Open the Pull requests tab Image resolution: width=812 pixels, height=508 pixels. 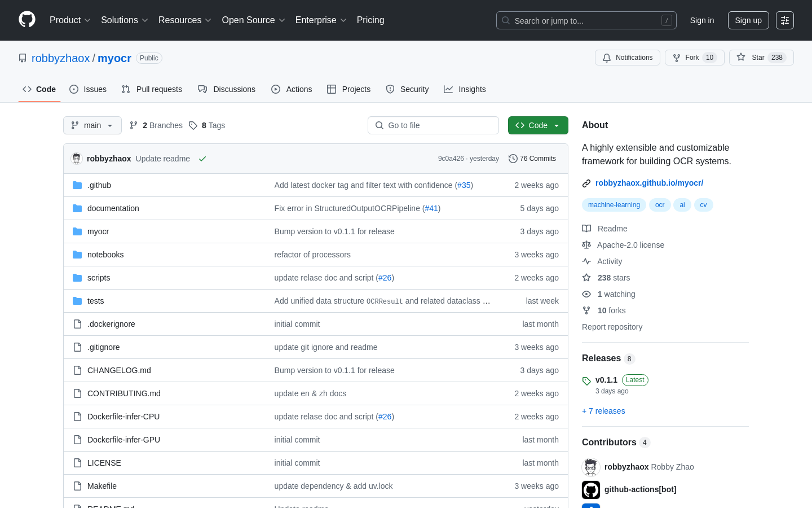pyautogui.click(x=152, y=89)
